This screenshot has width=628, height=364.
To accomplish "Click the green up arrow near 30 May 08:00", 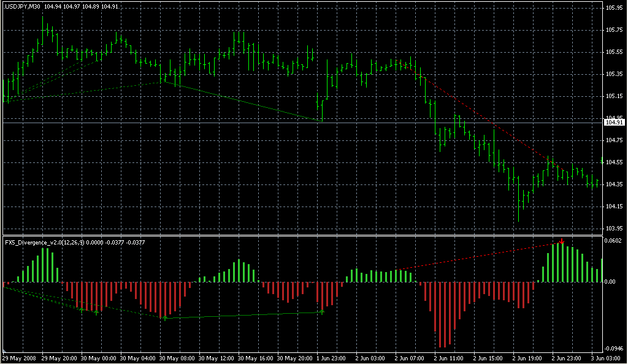I will (164, 318).
